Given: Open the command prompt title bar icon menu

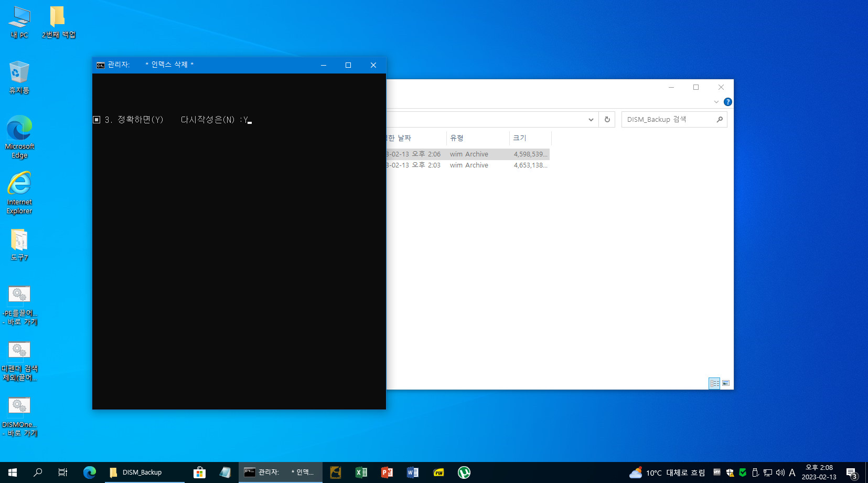Looking at the screenshot, I should [x=100, y=65].
